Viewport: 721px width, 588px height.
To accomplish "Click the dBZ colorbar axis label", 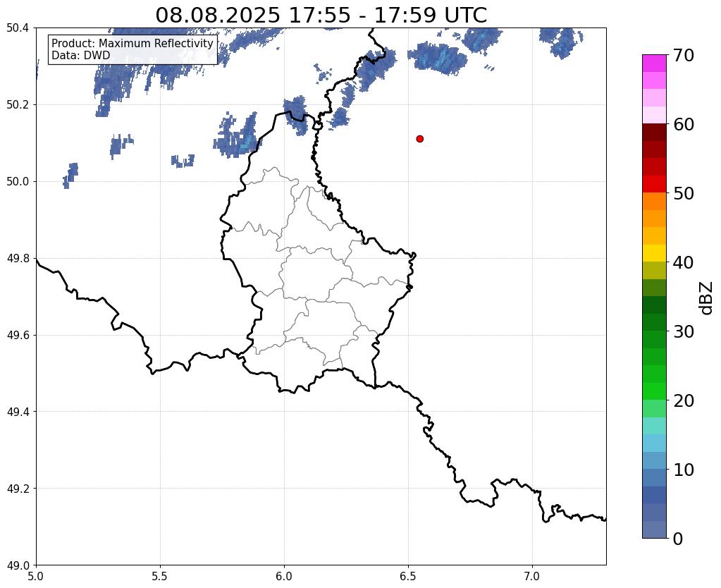I will 707,298.
